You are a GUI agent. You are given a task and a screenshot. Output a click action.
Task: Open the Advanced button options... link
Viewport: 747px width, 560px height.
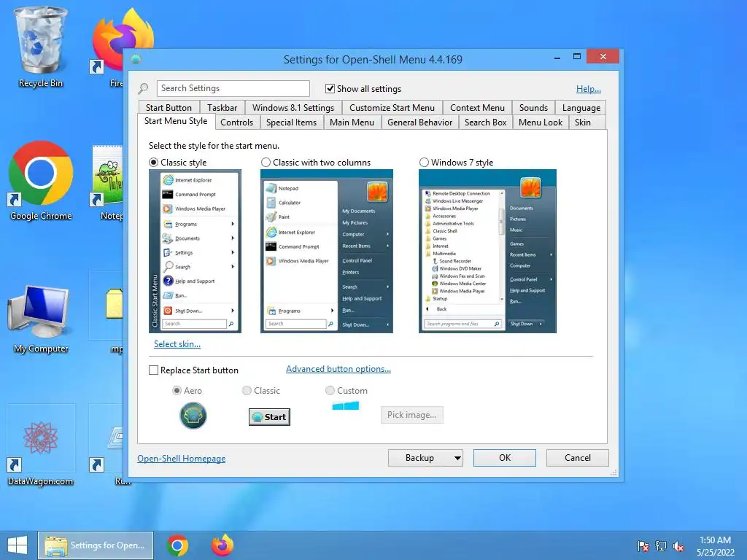pos(338,369)
